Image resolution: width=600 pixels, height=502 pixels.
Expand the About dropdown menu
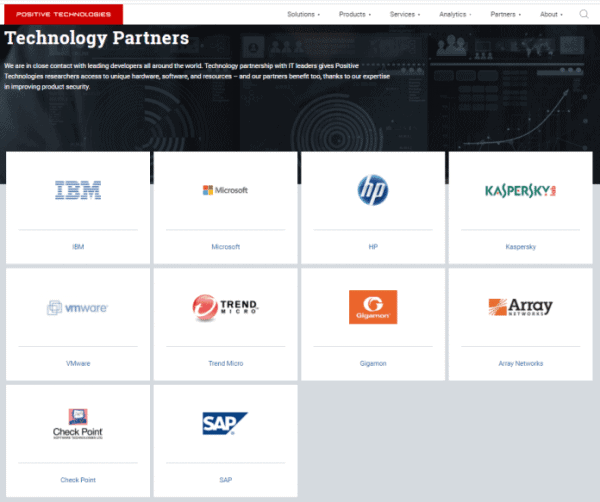[551, 15]
